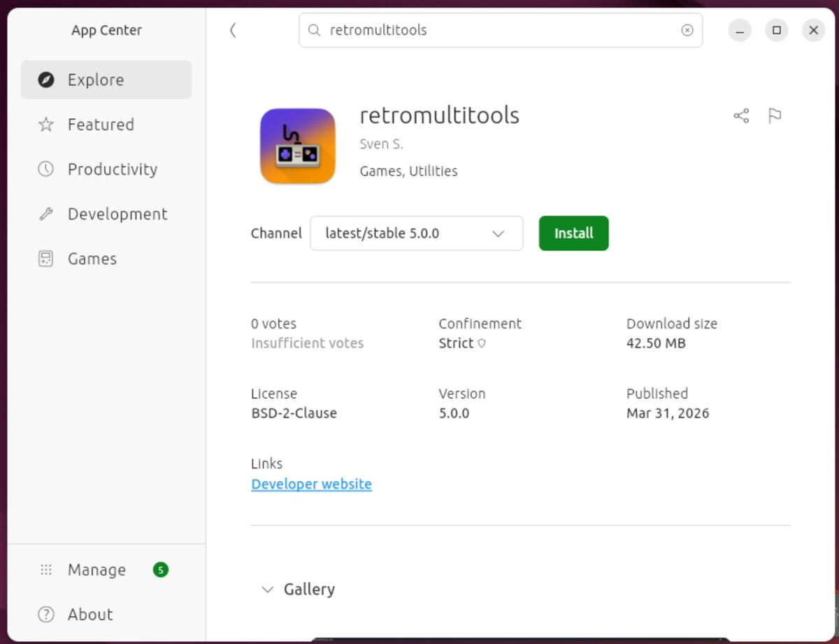Open the Developer website link

pos(311,484)
